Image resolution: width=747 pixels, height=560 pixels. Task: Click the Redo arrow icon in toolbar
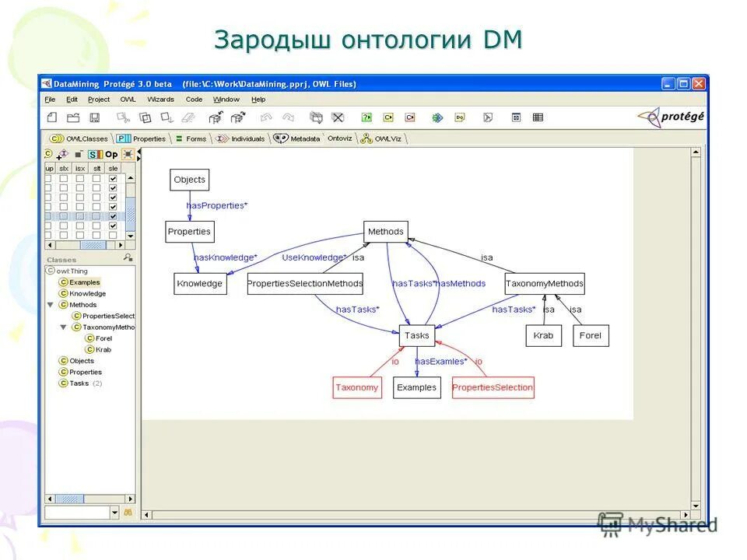287,117
